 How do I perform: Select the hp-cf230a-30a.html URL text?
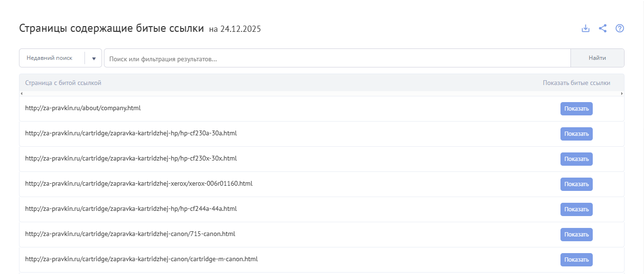[131, 133]
